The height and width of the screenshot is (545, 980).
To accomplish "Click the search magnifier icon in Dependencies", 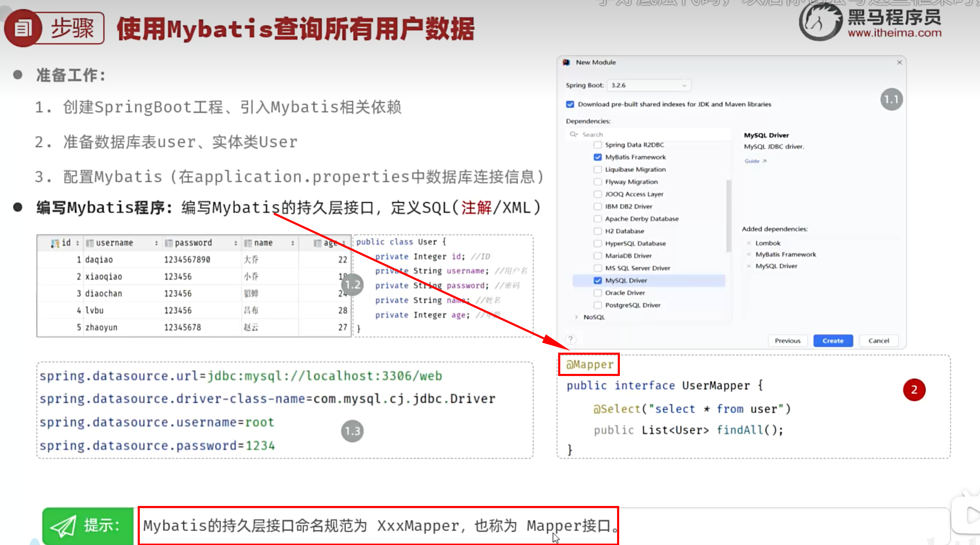I will pos(573,134).
